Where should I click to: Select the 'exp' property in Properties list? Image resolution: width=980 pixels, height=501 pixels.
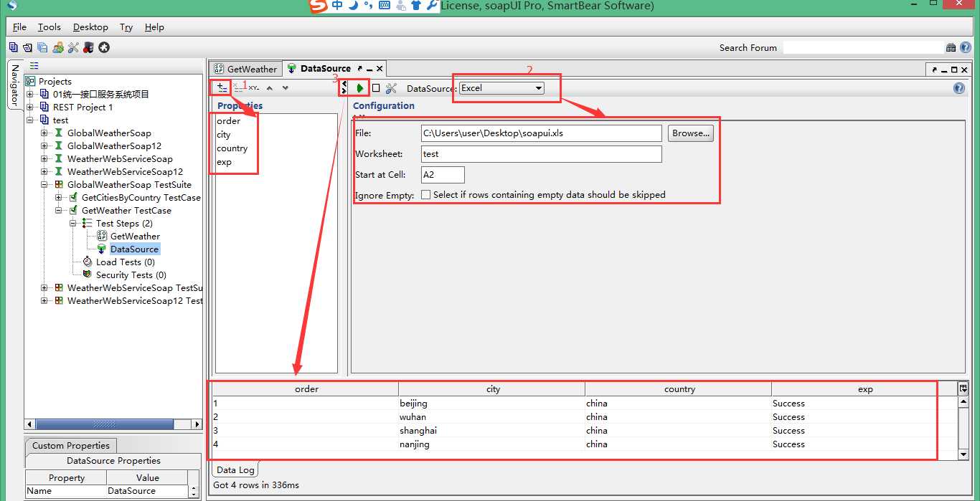(x=224, y=162)
